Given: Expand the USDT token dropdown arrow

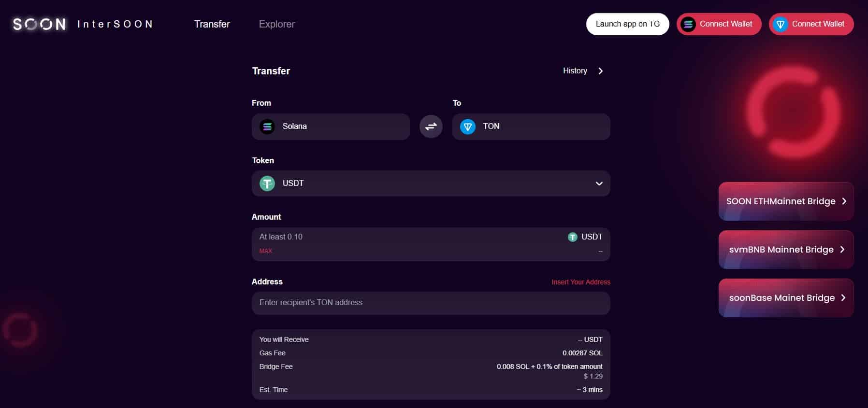Looking at the screenshot, I should pyautogui.click(x=599, y=183).
